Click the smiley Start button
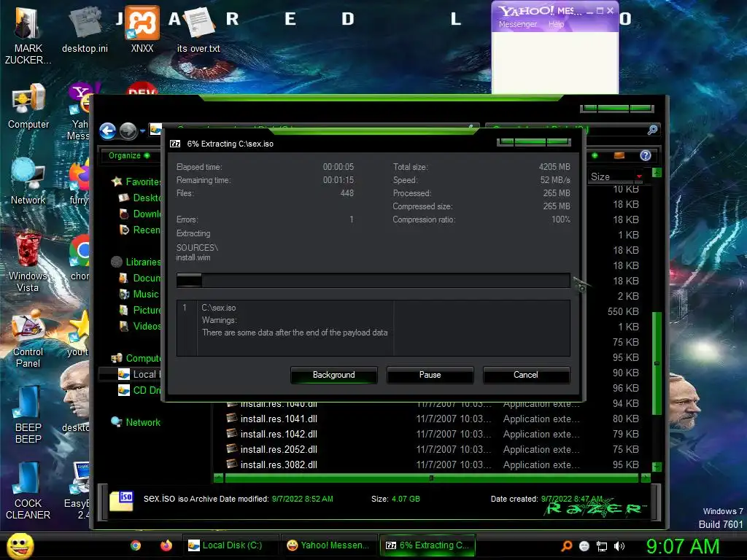The width and height of the screenshot is (747, 560). 20,546
